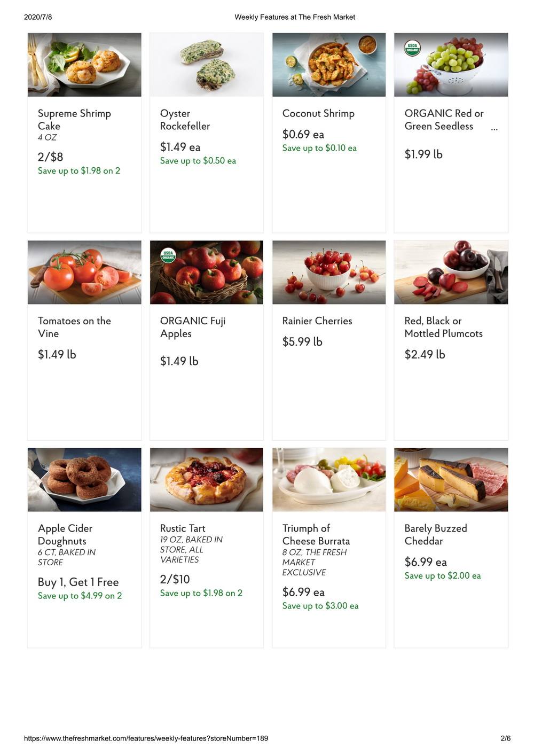534x756 pixels.
Task: Click the Coconut Shrimp image
Action: pos(329,65)
